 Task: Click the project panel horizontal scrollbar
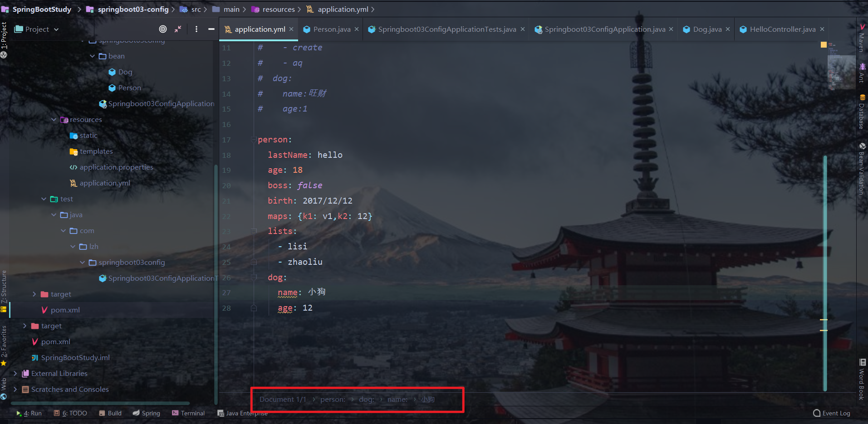coord(100,403)
